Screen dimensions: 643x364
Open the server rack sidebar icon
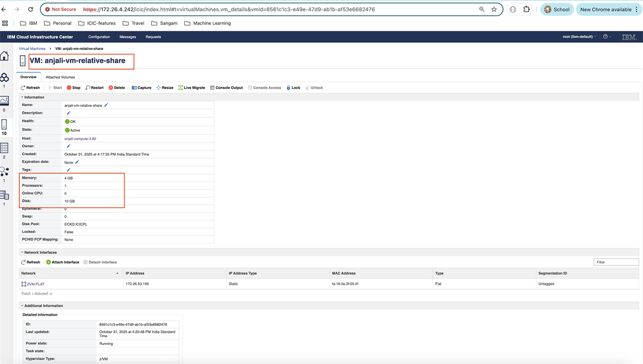click(x=4, y=148)
